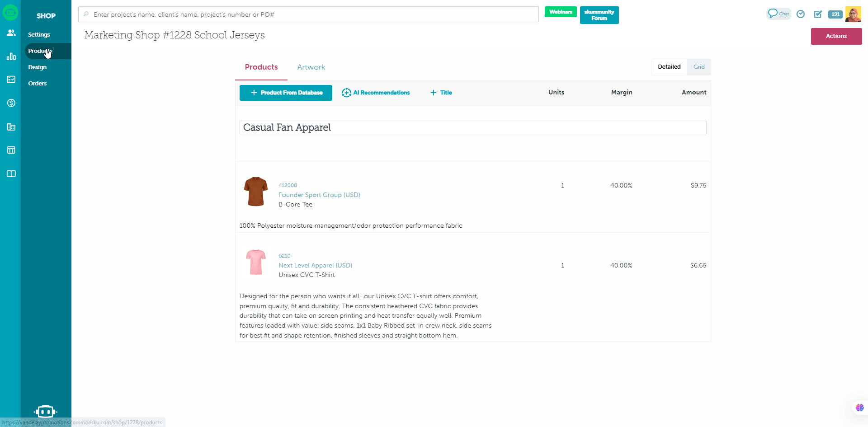This screenshot has width=868, height=427.
Task: Open the resources book icon in sidebar
Action: tap(10, 174)
